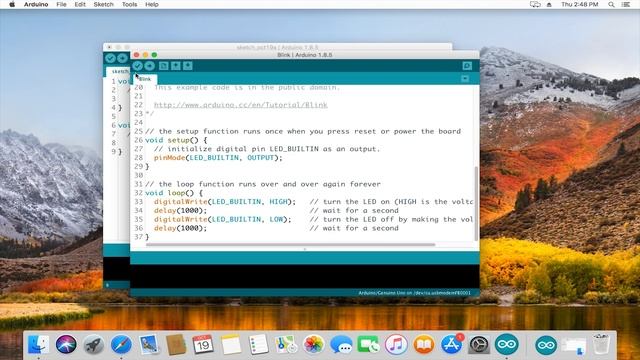This screenshot has height=360, width=640.
Task: Open iTunes from the dock
Action: click(396, 344)
